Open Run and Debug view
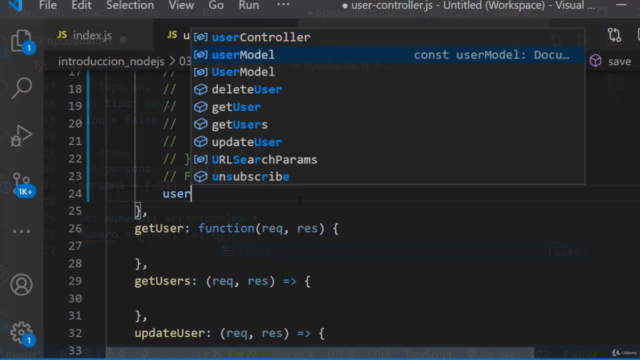This screenshot has height=360, width=640. point(21,136)
